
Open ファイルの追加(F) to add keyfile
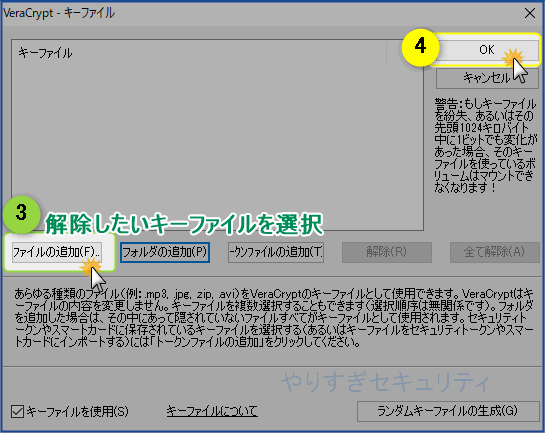click(57, 252)
